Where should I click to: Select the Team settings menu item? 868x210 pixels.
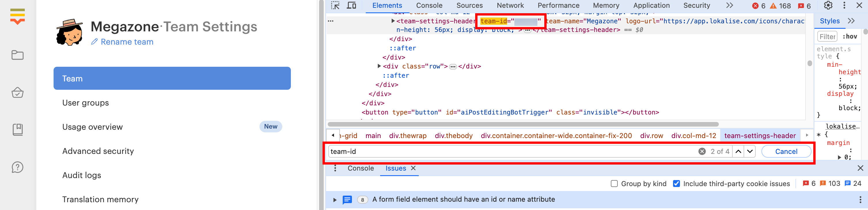pyautogui.click(x=172, y=78)
